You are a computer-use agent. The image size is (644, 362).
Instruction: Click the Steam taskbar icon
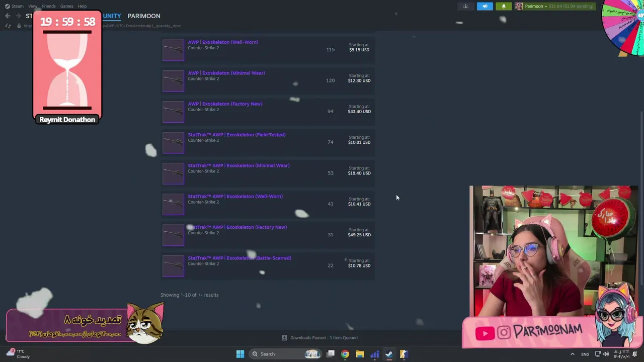(389, 354)
